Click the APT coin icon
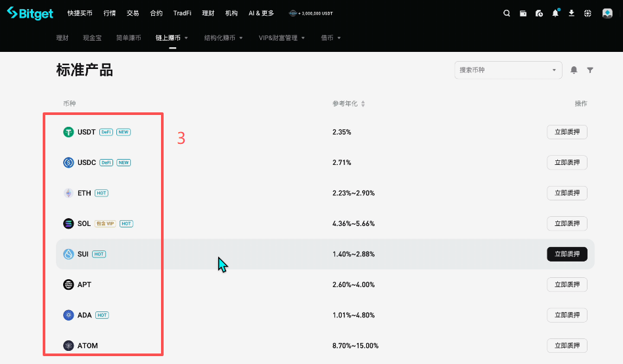Viewport: 623px width, 364px height. [x=68, y=284]
